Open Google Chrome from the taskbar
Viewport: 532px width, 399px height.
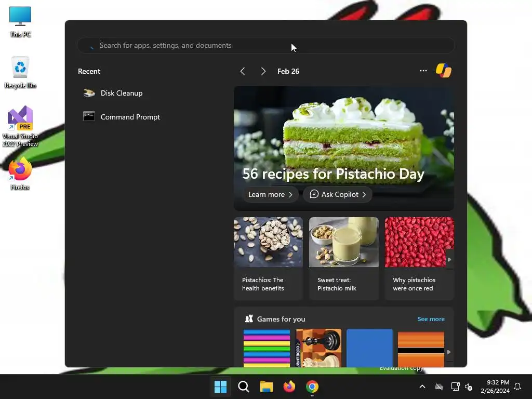(312, 387)
